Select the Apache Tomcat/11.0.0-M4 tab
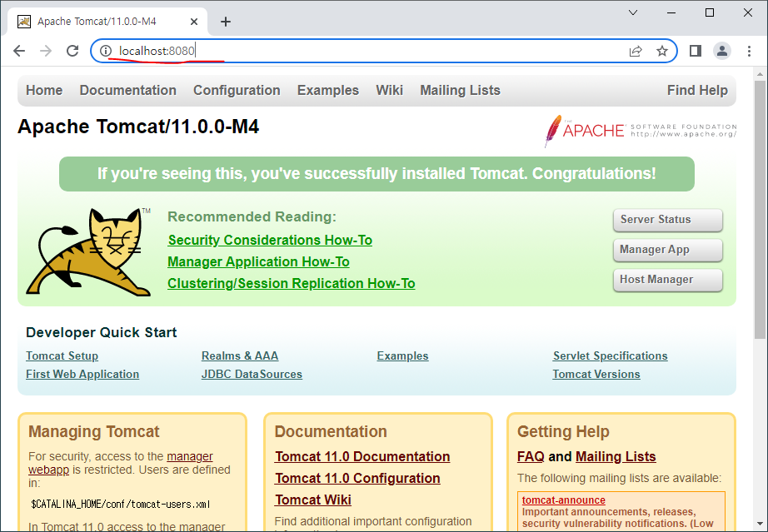 pyautogui.click(x=107, y=22)
